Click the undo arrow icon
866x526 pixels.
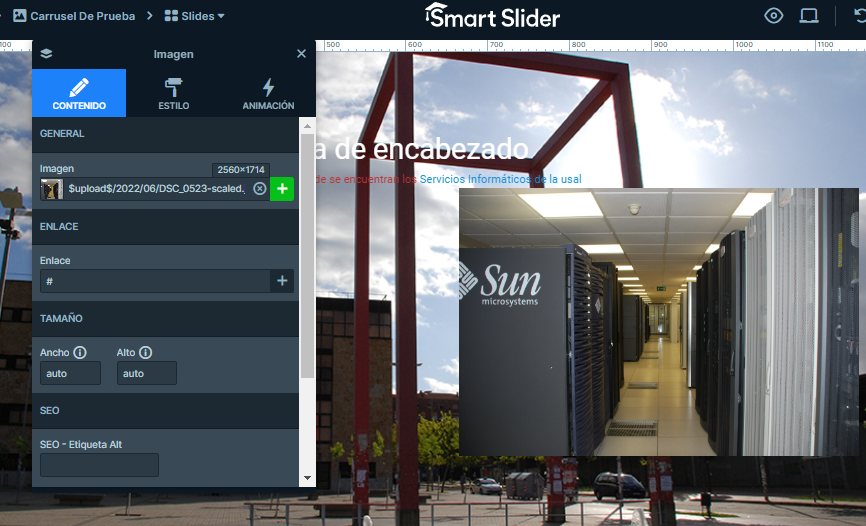(860, 15)
